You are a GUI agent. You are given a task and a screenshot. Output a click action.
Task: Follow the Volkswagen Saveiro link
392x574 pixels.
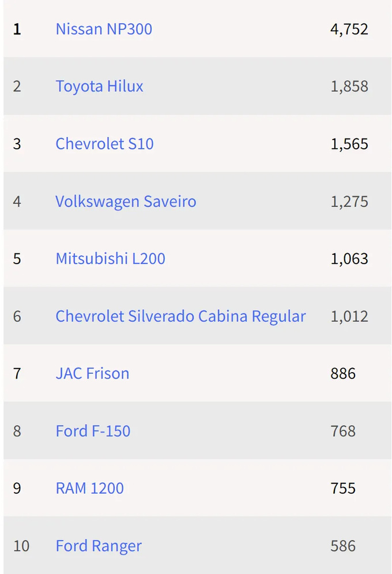click(126, 201)
